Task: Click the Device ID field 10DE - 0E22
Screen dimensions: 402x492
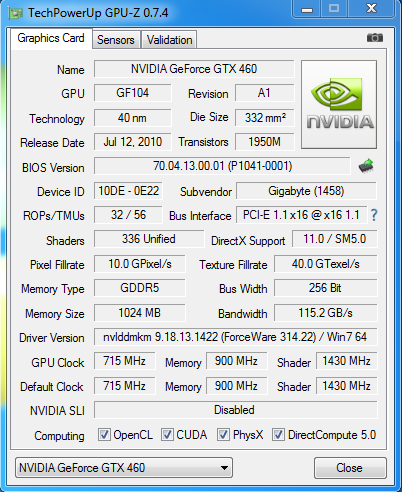Action: click(x=128, y=191)
